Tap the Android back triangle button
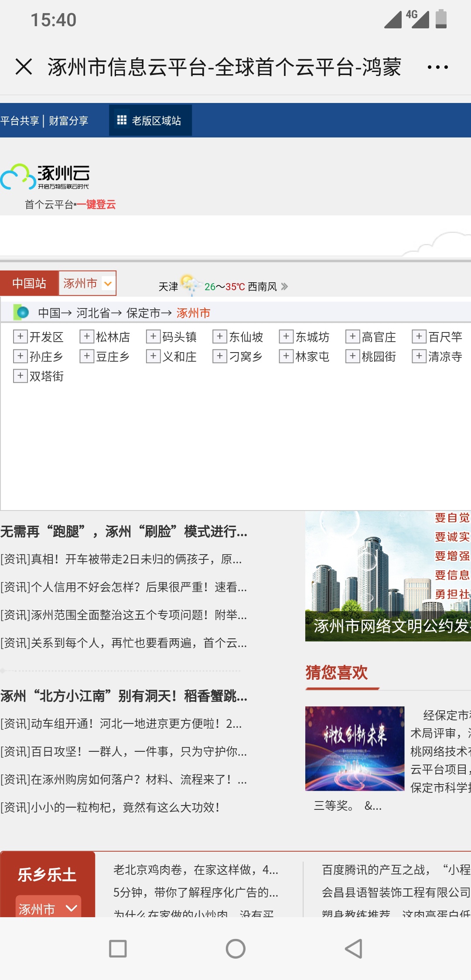Image resolution: width=471 pixels, height=980 pixels. [x=353, y=948]
